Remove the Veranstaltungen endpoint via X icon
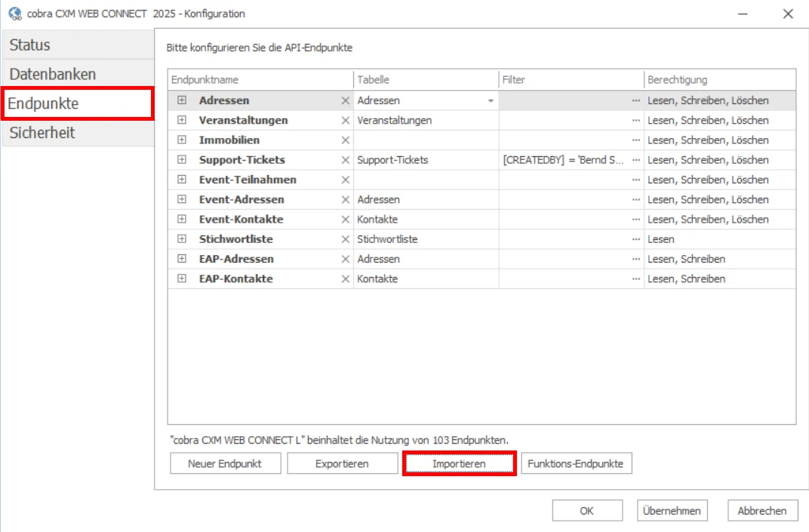This screenshot has width=809, height=532. click(345, 120)
